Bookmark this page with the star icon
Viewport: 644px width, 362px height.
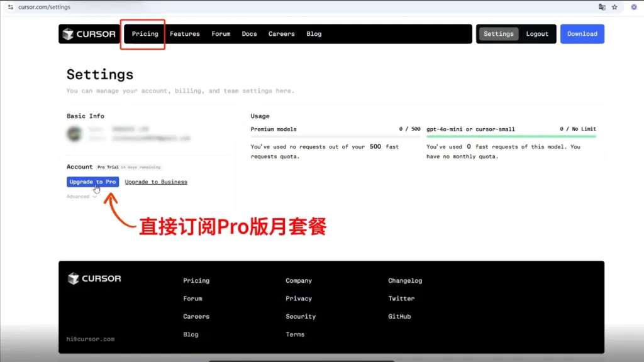[614, 7]
